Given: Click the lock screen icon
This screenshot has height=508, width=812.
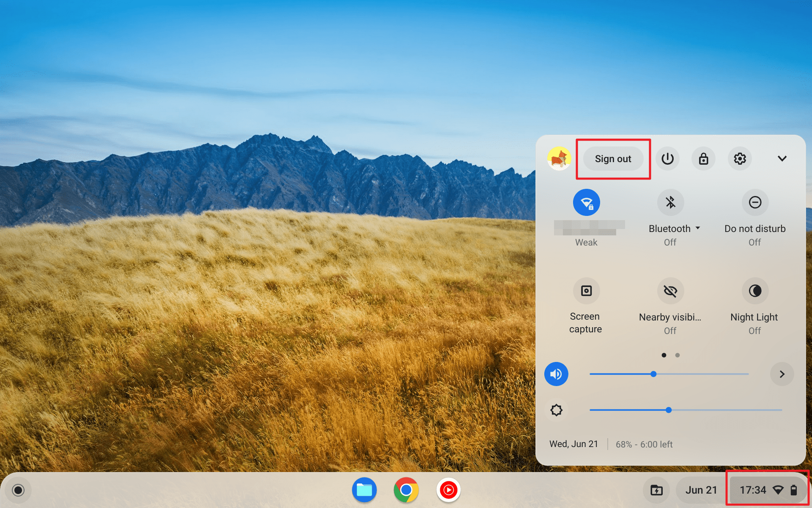Looking at the screenshot, I should (703, 158).
